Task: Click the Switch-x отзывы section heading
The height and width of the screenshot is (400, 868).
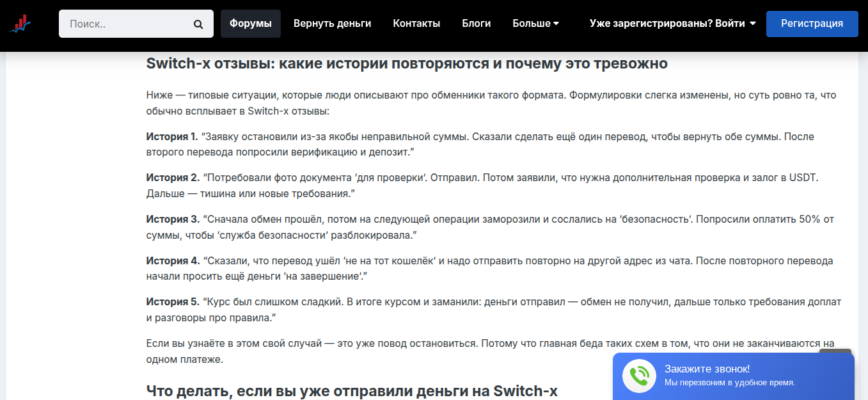Action: click(407, 64)
